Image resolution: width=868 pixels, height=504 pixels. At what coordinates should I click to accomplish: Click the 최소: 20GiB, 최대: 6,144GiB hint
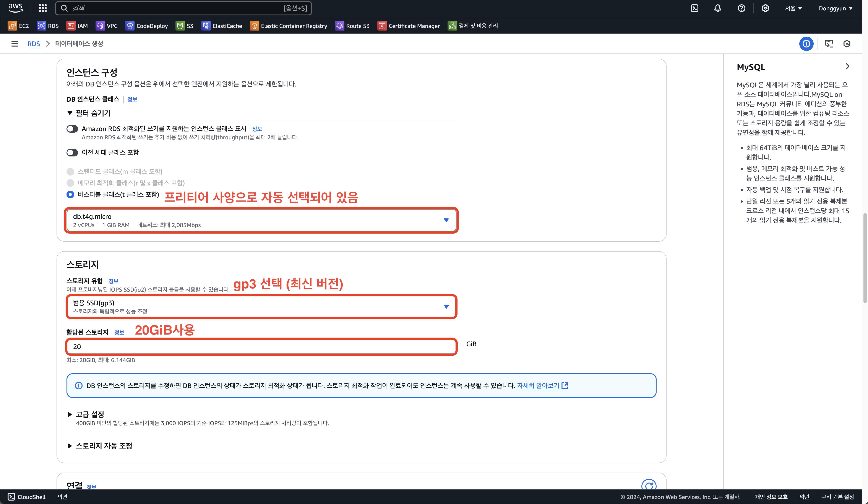101,360
